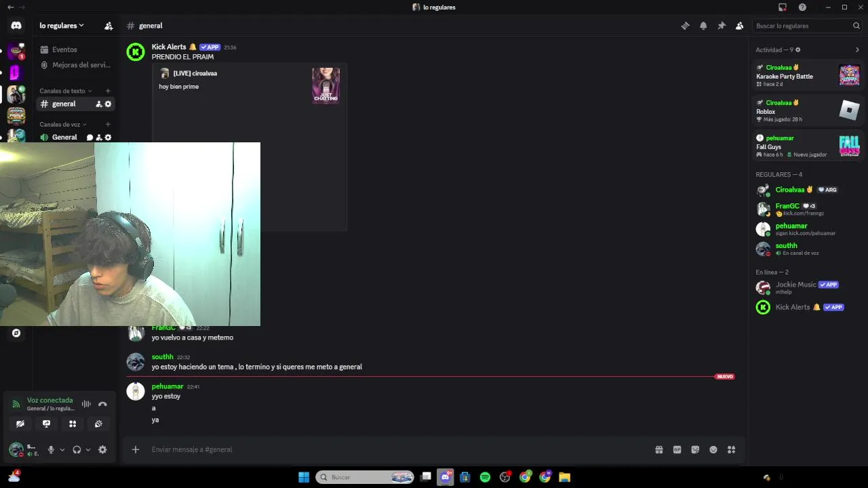Screen dimensions: 868x488
Task: Open the Windows Start menu
Action: point(304,477)
